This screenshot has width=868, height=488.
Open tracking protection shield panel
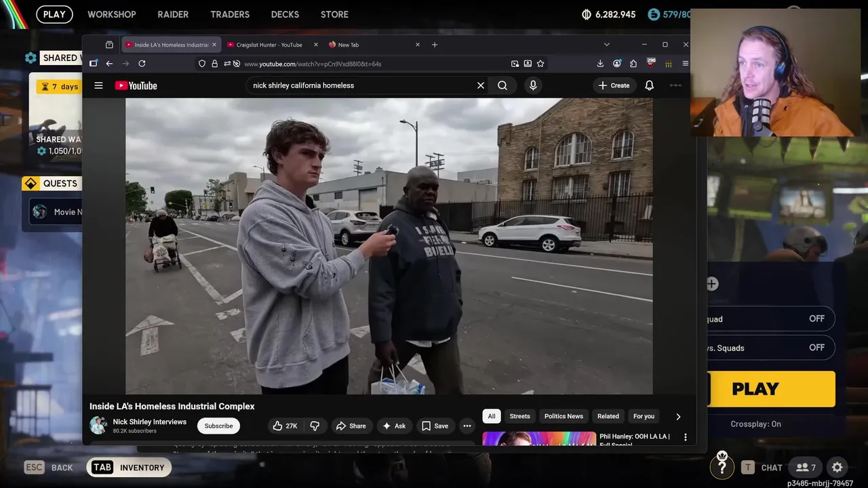click(202, 64)
